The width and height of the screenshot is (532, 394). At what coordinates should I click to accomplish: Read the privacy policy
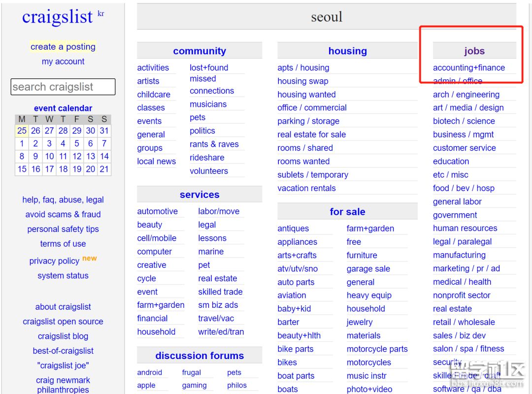54,261
